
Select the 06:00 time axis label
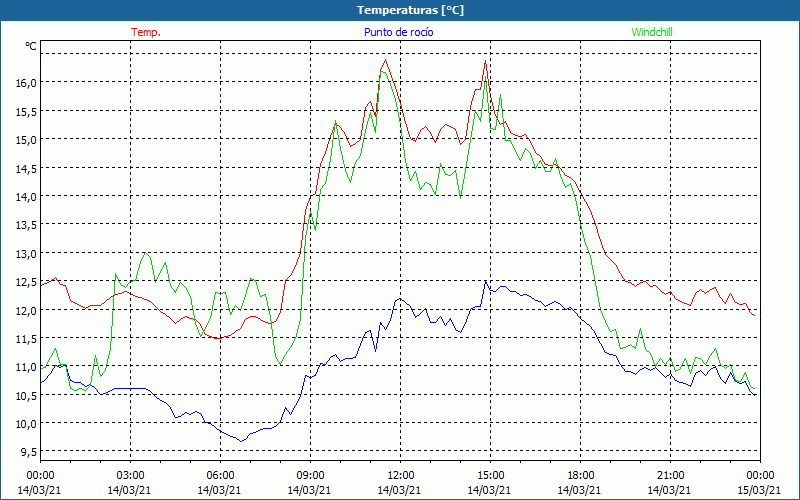point(220,475)
